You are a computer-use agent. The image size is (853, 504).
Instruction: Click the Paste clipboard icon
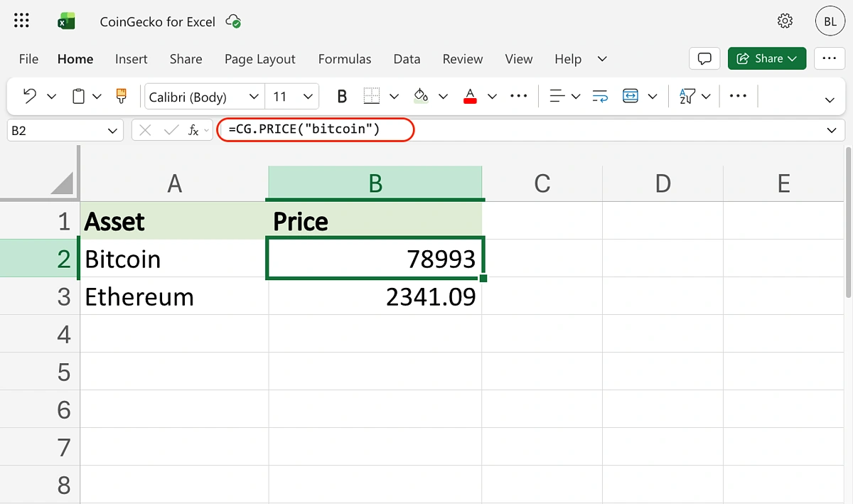coord(79,96)
